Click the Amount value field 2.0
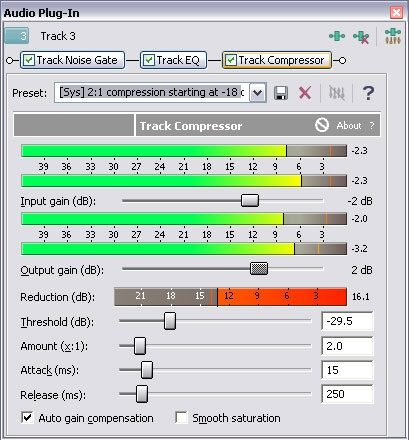 [347, 346]
